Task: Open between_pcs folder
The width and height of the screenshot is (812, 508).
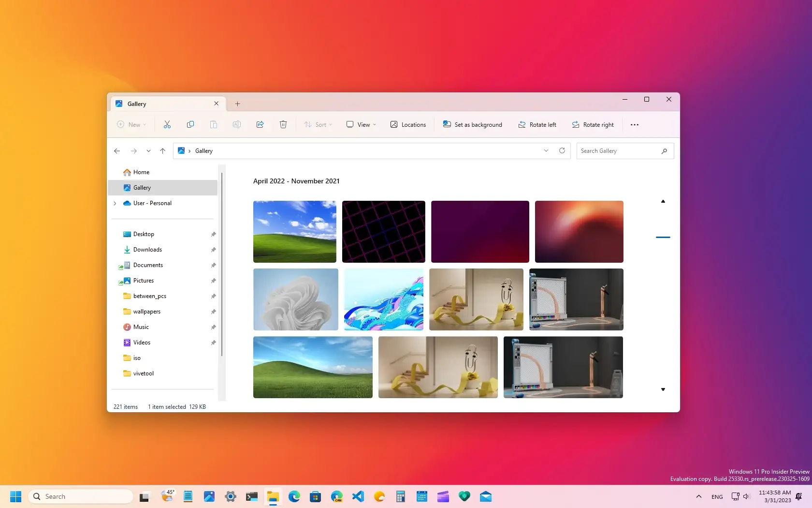Action: pyautogui.click(x=163, y=296)
